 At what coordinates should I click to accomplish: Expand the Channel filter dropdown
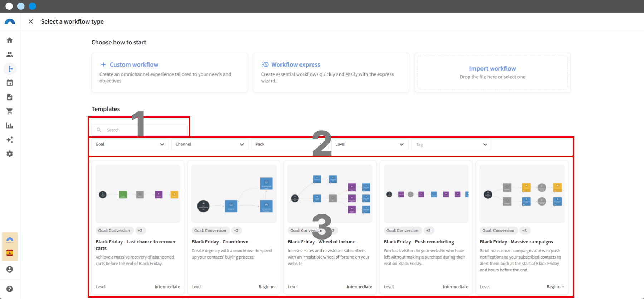click(x=210, y=144)
